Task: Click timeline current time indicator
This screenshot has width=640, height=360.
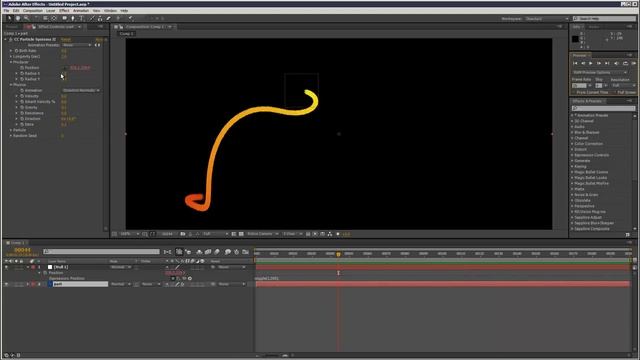Action: (338, 254)
